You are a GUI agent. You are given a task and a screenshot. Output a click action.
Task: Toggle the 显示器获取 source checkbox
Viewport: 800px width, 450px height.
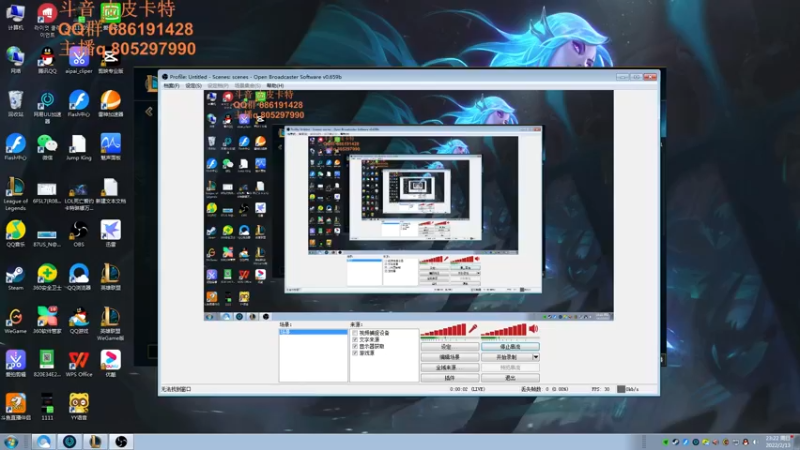click(355, 346)
